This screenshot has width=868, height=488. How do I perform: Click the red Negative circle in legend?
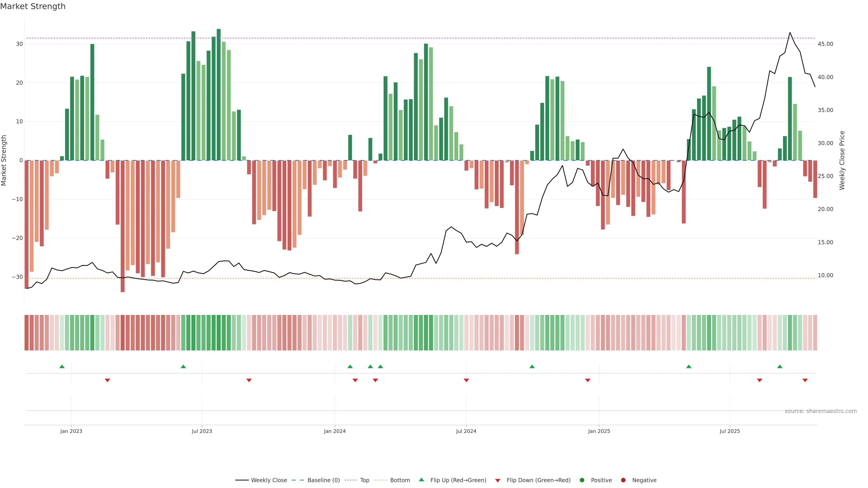click(623, 480)
